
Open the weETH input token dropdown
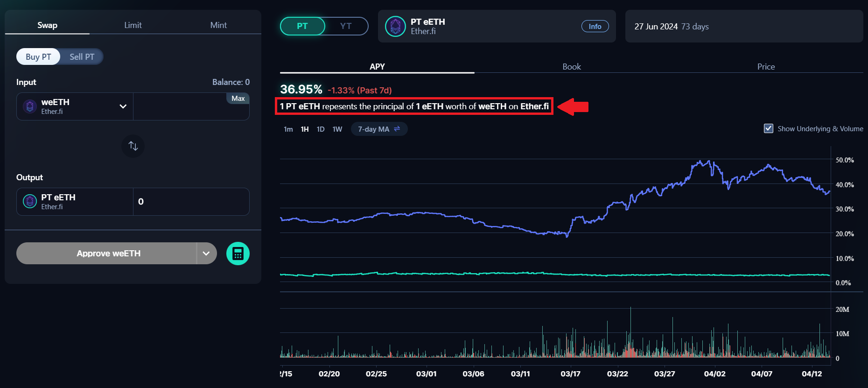point(123,106)
